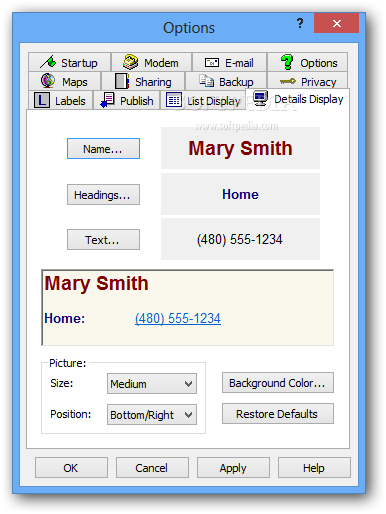Screen dimensions: 386x514
Task: Open the Labels tab
Action: 60,100
